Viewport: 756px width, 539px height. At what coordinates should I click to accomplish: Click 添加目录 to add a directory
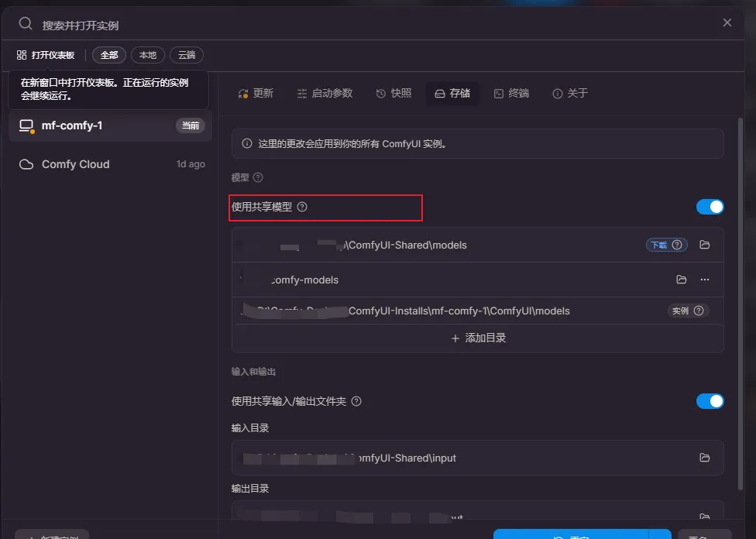[478, 338]
